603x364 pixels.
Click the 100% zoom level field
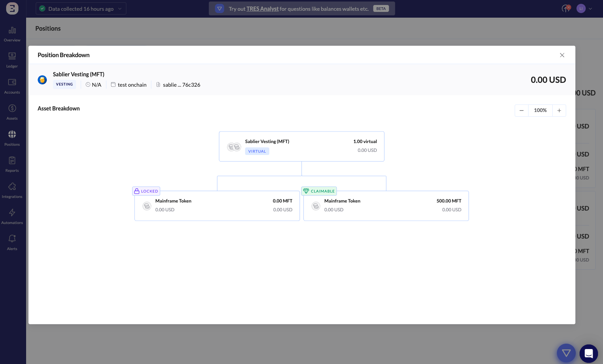pos(540,110)
